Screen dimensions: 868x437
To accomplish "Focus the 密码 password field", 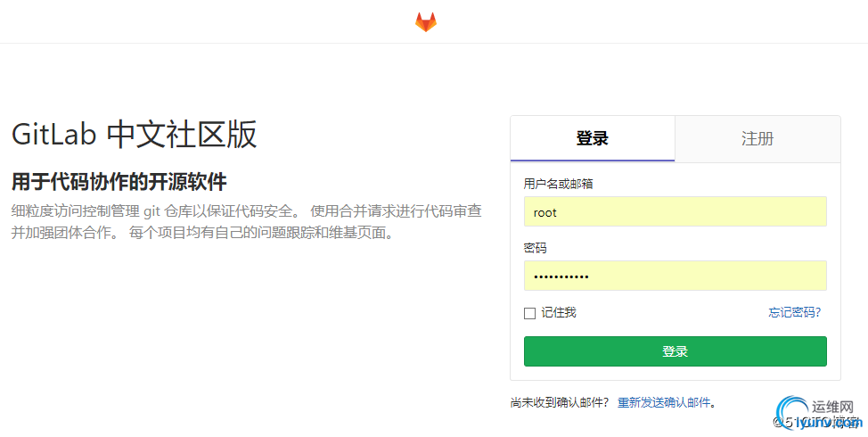I will coord(675,276).
